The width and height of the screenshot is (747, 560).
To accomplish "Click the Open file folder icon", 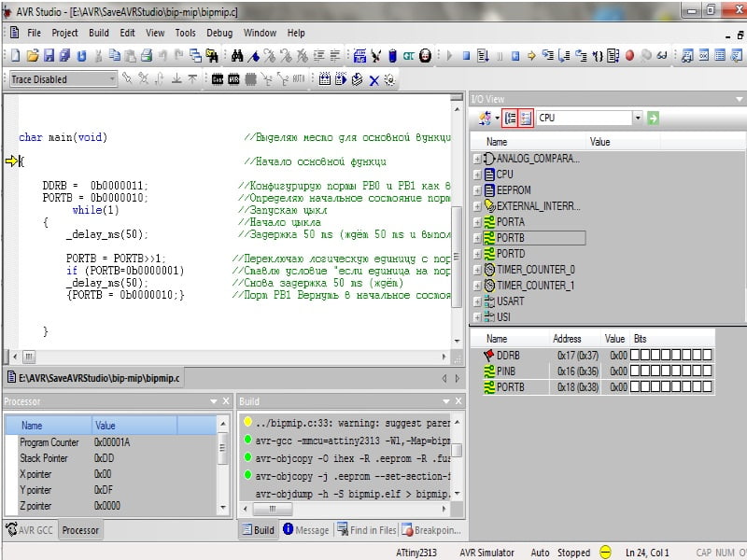I will tap(32, 56).
